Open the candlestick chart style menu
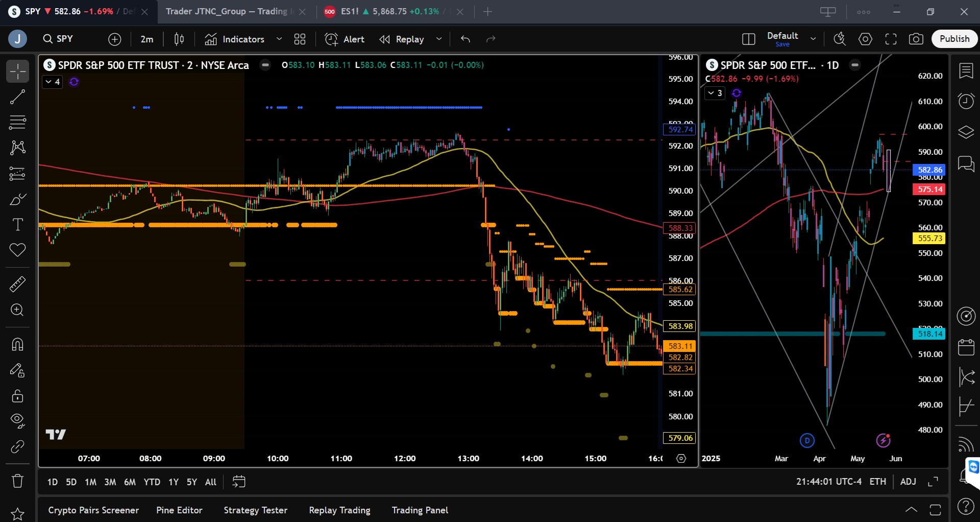980x522 pixels. tap(179, 39)
